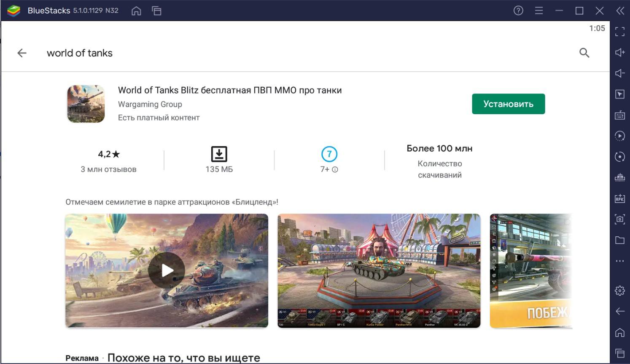Open BlueStacks home tab icon

[x=136, y=11]
